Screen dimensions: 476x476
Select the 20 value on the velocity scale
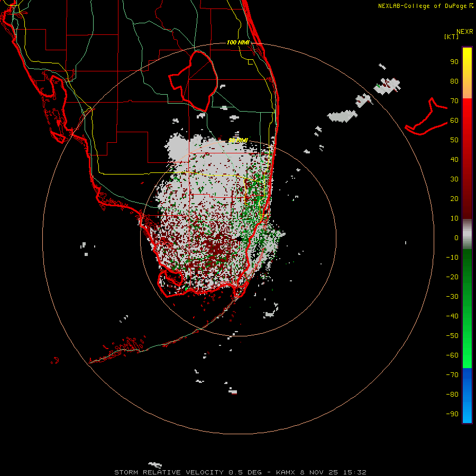[x=454, y=199]
